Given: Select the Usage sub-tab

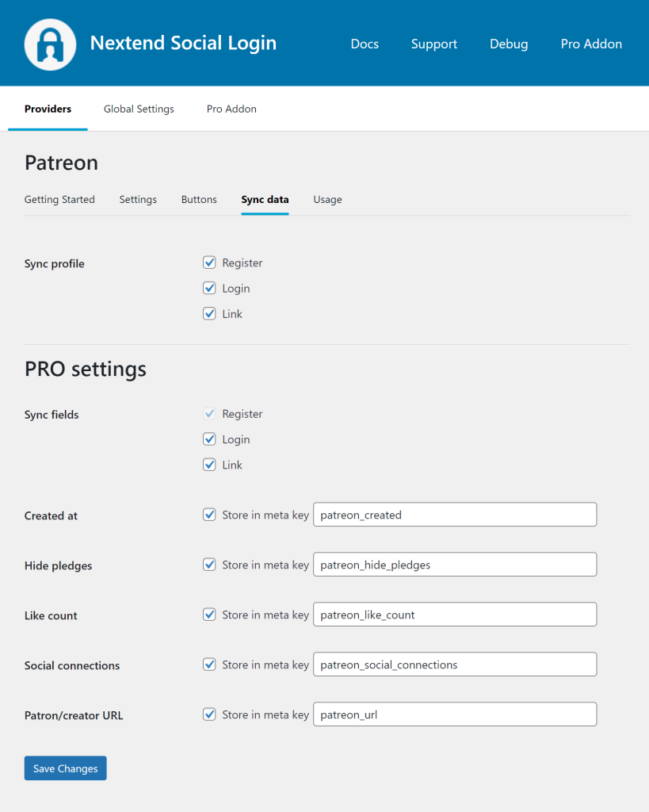Looking at the screenshot, I should coord(327,200).
